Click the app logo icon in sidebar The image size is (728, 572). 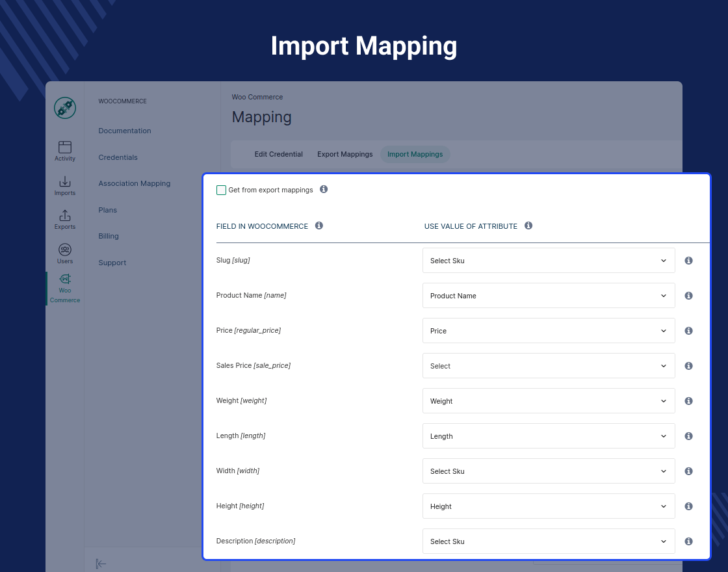coord(65,108)
